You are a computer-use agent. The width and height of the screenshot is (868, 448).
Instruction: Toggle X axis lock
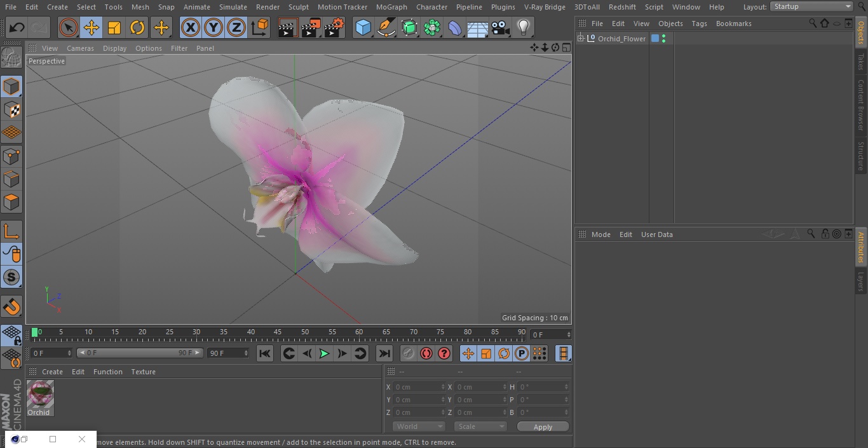point(191,27)
